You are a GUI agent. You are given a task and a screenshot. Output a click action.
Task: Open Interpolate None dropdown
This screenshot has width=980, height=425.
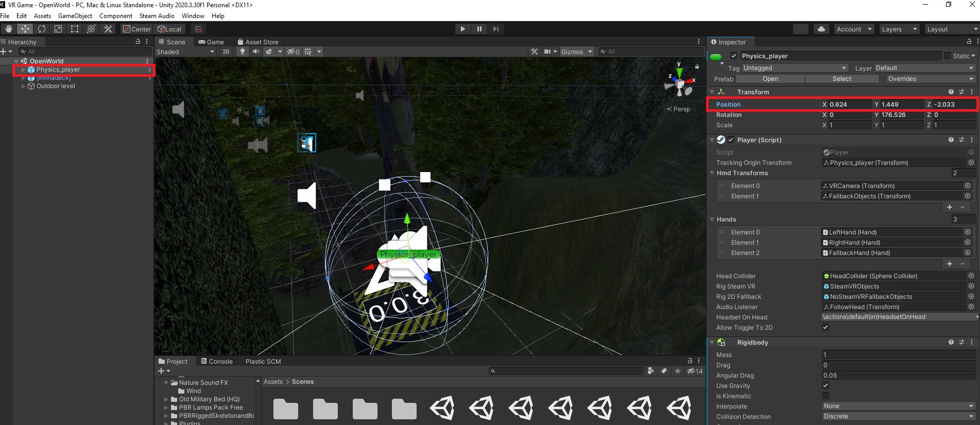899,406
